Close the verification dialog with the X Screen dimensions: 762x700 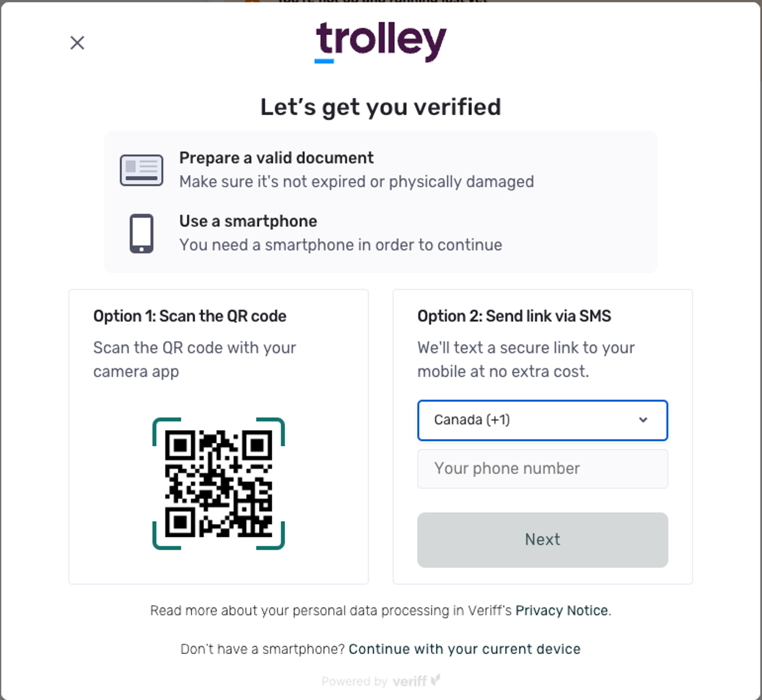pos(77,43)
